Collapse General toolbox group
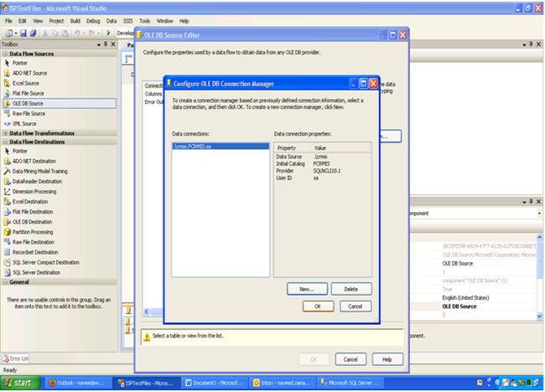 coord(5,282)
